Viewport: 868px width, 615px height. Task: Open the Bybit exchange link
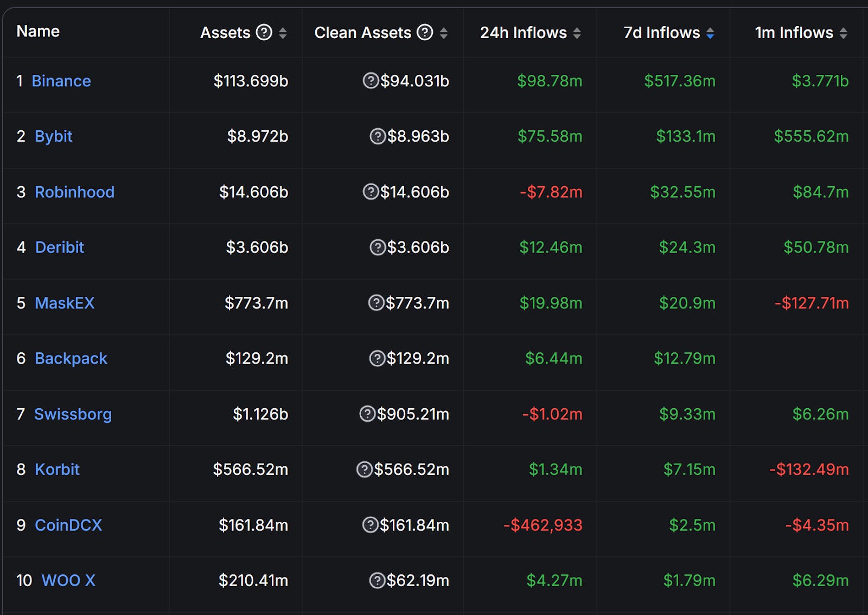53,136
